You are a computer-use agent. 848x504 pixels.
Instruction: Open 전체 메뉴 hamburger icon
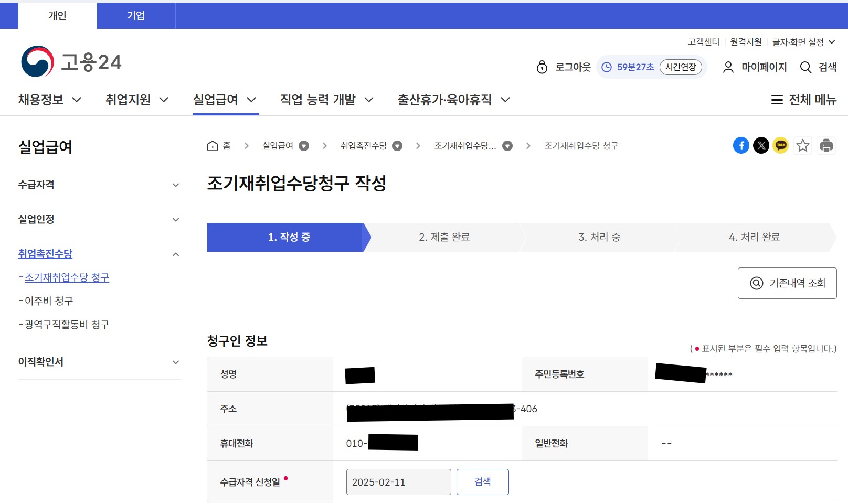(x=777, y=100)
